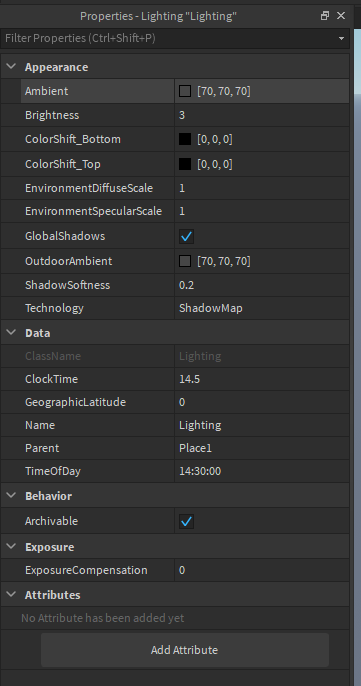Open the ColorShift_Top color swatch
Image resolution: width=361 pixels, height=686 pixels.
tap(185, 164)
